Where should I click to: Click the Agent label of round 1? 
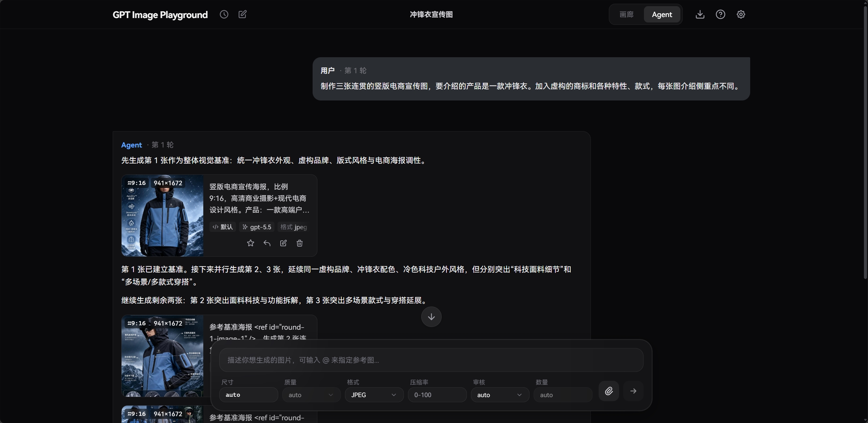tap(131, 145)
